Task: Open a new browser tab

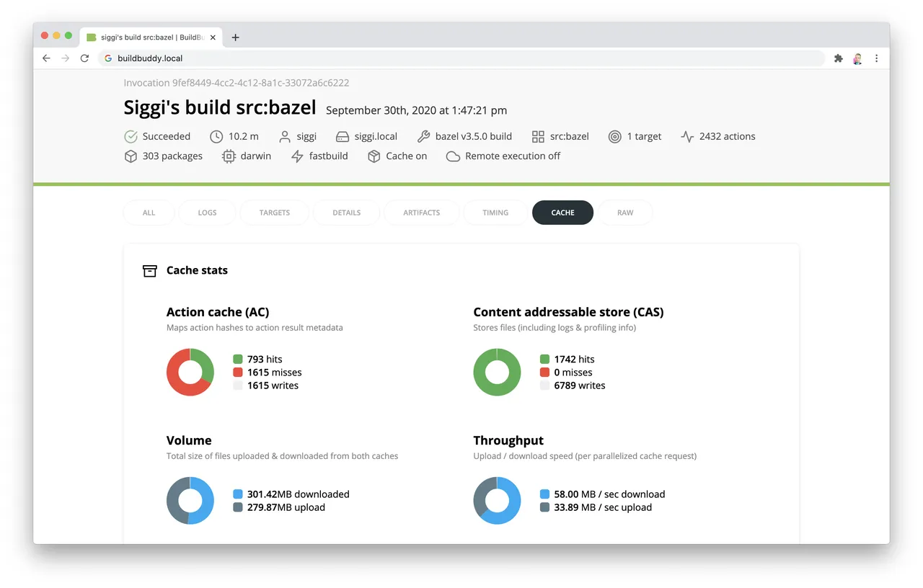Action: (235, 37)
